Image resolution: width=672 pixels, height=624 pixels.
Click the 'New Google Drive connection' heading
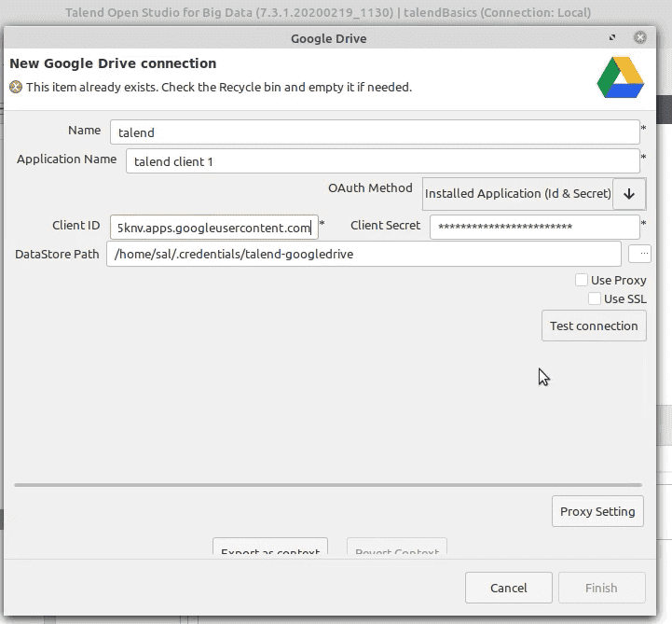(x=113, y=63)
